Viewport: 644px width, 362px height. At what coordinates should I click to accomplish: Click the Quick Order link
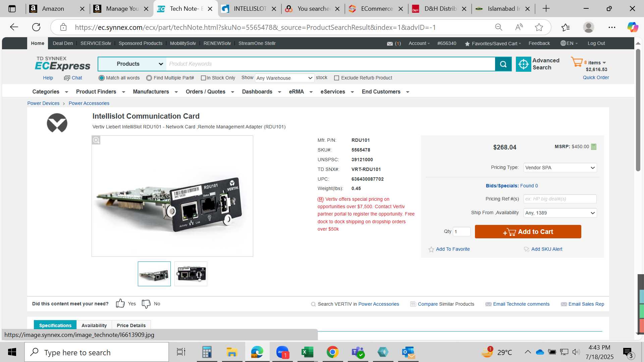596,78
